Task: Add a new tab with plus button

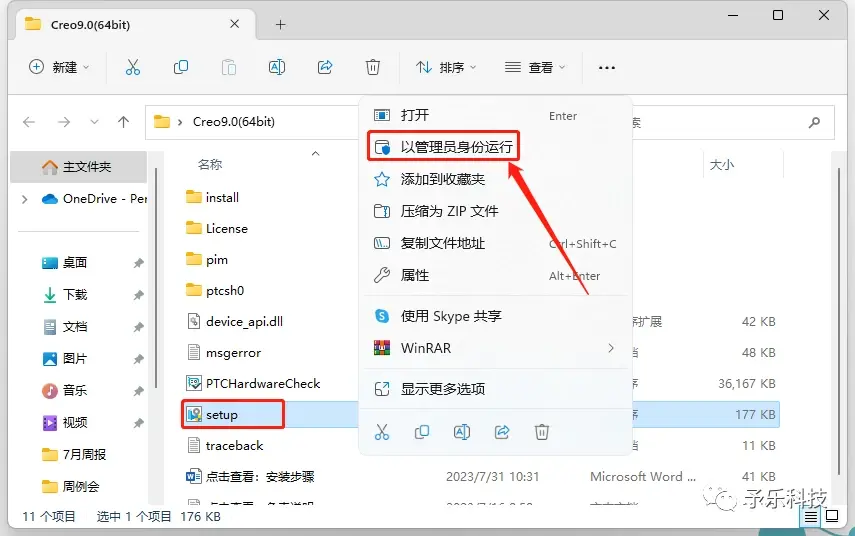Action: [280, 25]
